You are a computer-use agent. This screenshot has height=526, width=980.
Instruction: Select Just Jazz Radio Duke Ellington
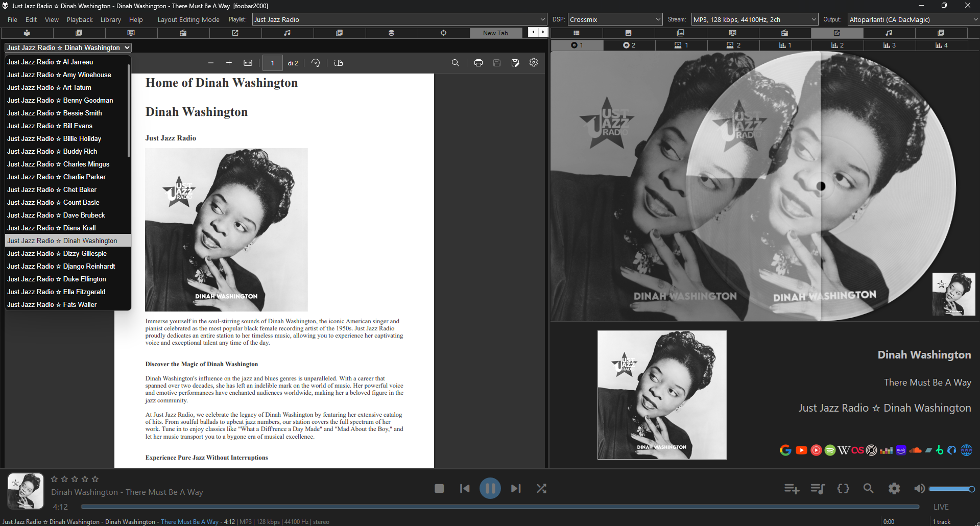pyautogui.click(x=68, y=279)
